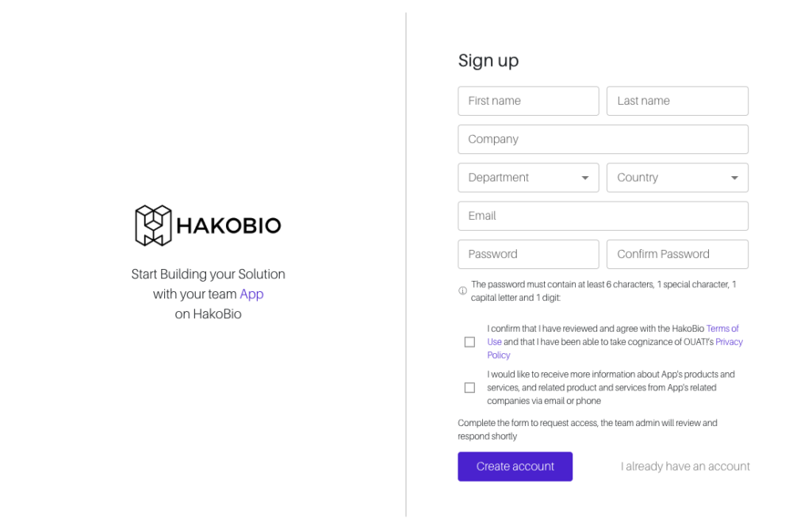The width and height of the screenshot is (812, 530).
Task: Check the Terms of Use agreement checkbox
Action: (x=469, y=342)
